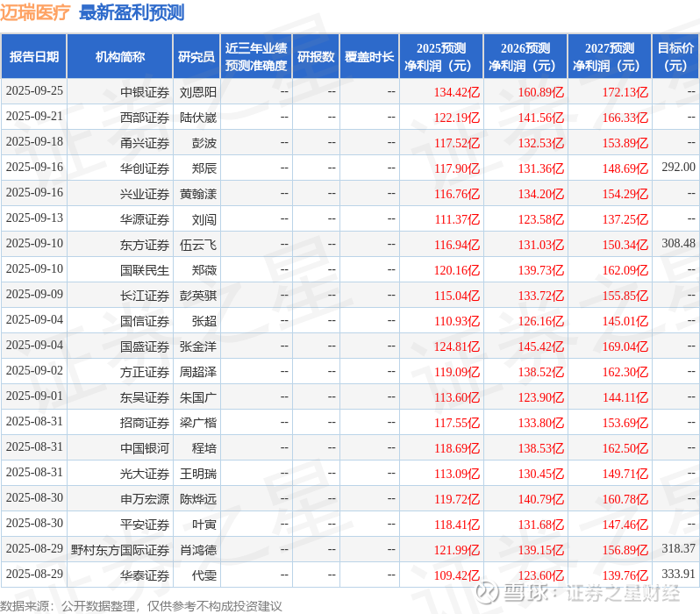
Task: Select target price 318.37
Action: coord(678,549)
